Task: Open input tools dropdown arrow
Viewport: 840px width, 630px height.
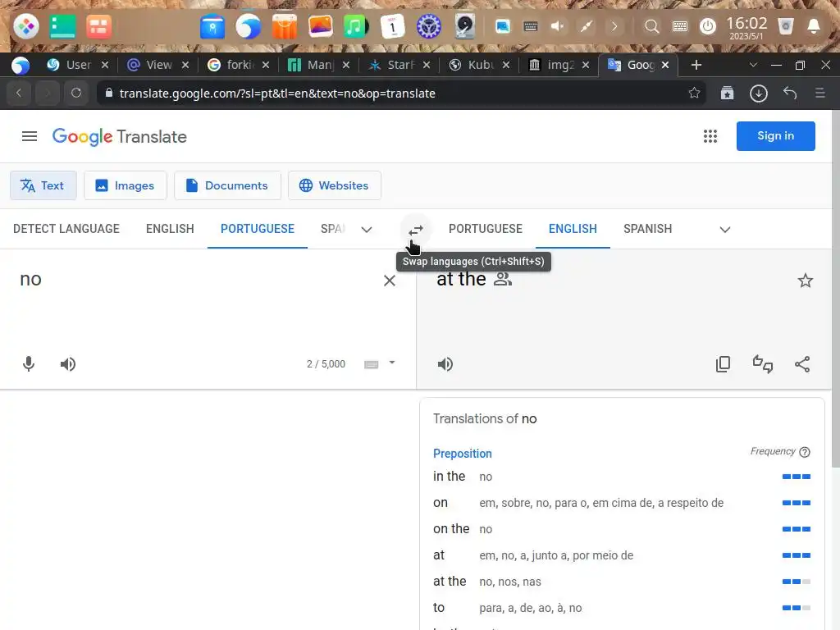Action: pos(392,363)
